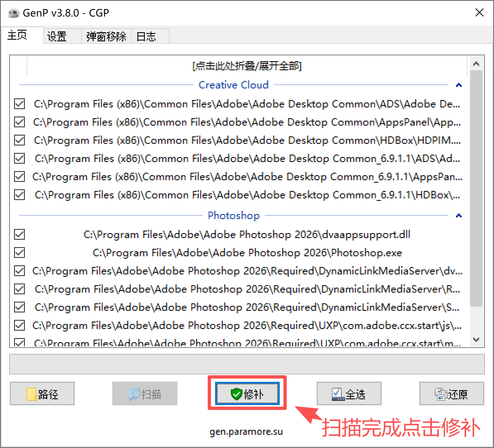The image size is (494, 448).
Task: Toggle checkbox for DynamicLinkMediaServer\dv entry
Action: [19, 271]
